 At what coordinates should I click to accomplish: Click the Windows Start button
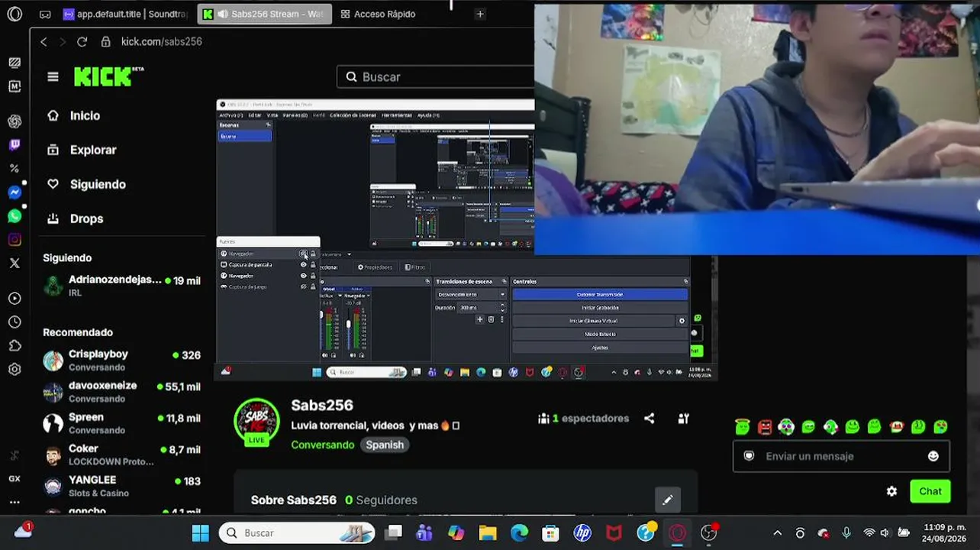(200, 532)
